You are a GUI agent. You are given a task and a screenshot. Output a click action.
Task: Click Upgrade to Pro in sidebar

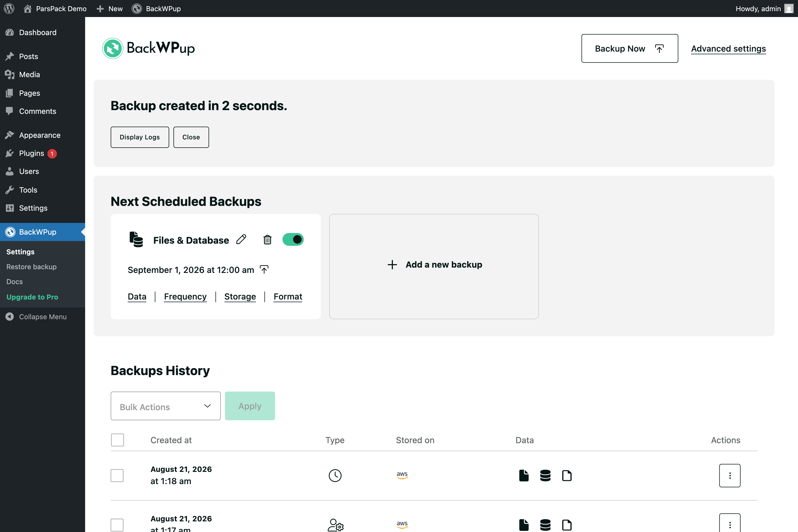coord(32,297)
